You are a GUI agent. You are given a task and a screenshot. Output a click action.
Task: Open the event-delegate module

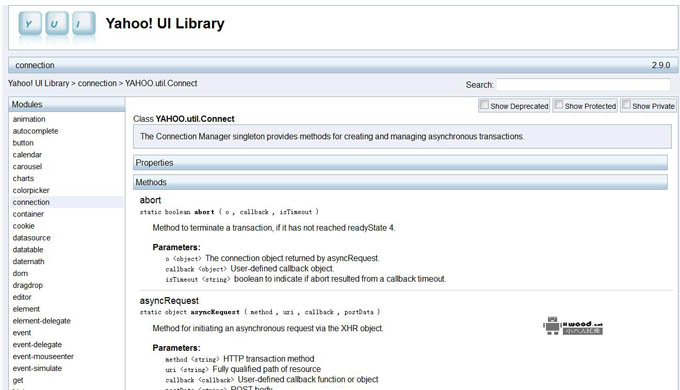pyautogui.click(x=37, y=344)
